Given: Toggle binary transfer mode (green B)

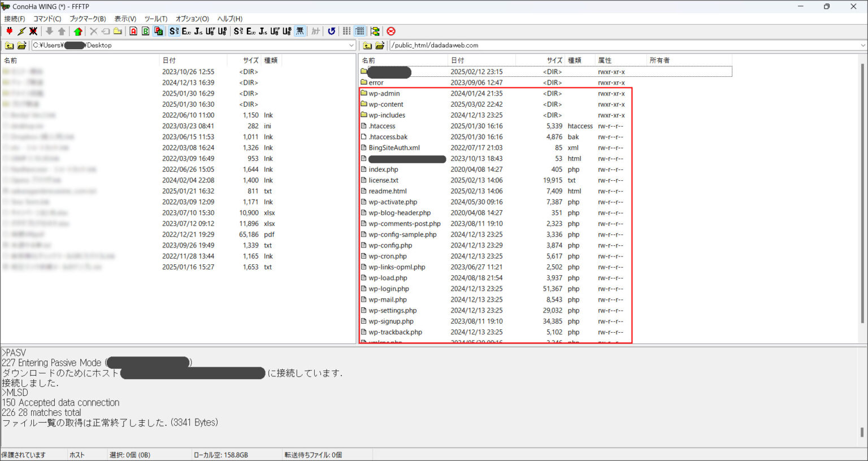Looking at the screenshot, I should click(x=145, y=31).
